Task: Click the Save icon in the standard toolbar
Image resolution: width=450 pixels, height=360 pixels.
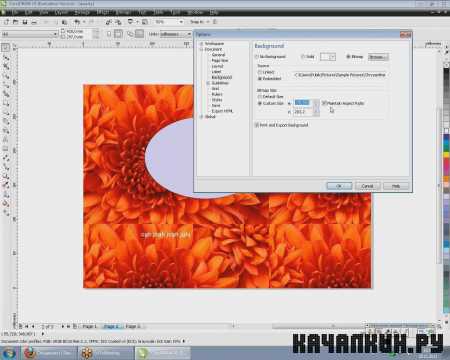Action: click(x=25, y=22)
